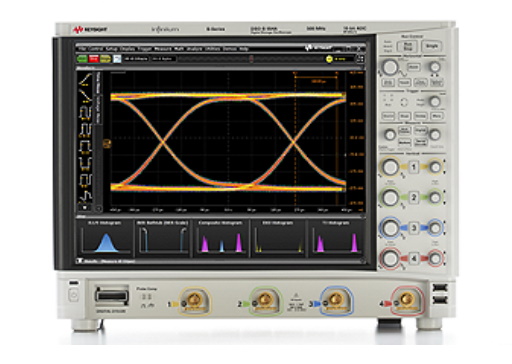Viewport: 512px width, 364px height.
Task: Click the red Stop button on toolbar
Action: coord(94,59)
